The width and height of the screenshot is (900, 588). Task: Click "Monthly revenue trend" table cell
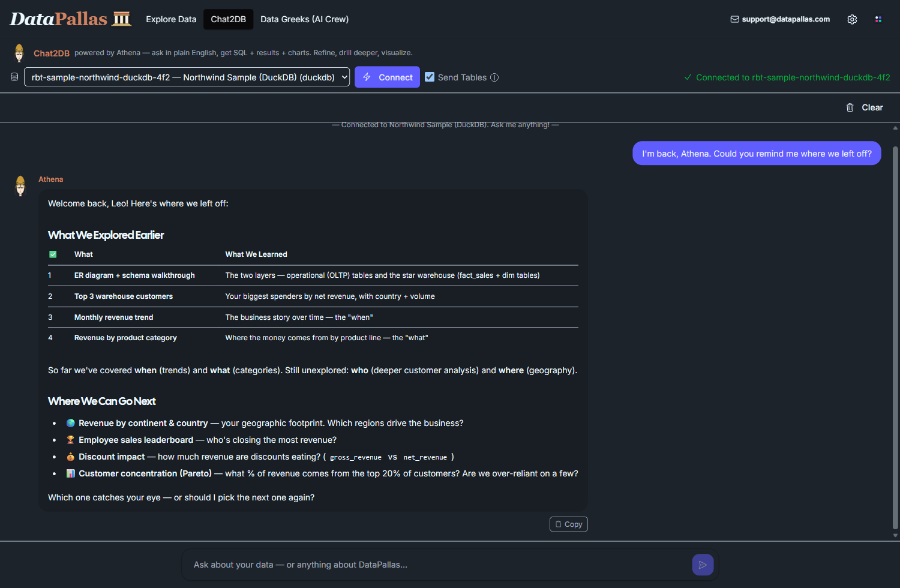click(113, 317)
